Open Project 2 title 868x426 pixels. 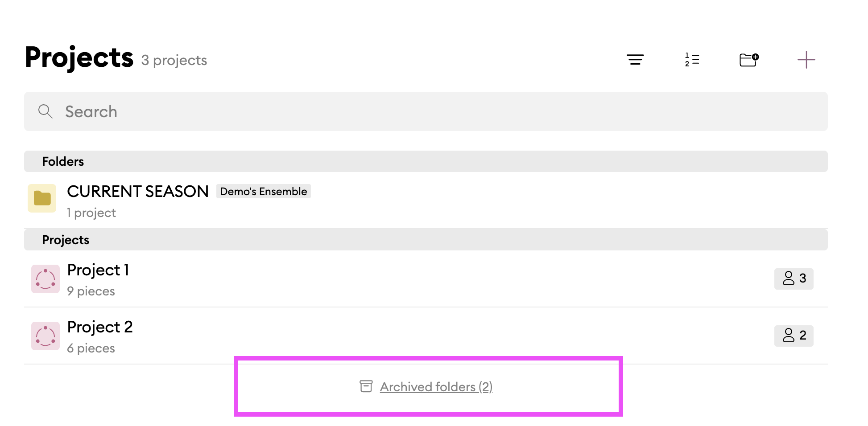(x=100, y=327)
